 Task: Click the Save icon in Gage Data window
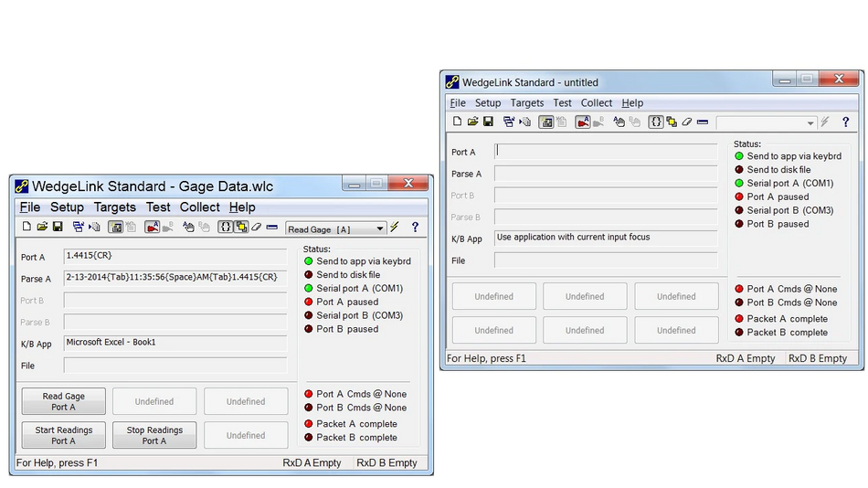[x=58, y=228]
